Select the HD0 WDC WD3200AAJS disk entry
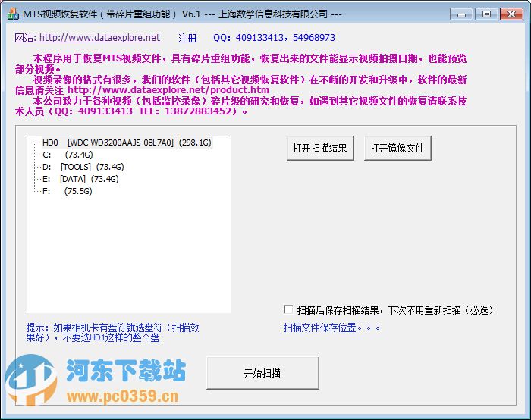This screenshot has height=420, width=531. coord(127,143)
